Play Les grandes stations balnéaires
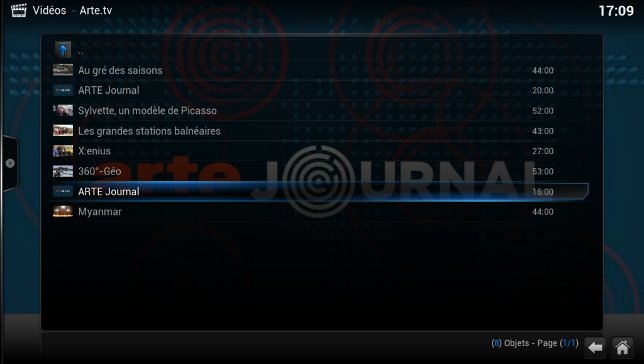This screenshot has height=364, width=644. 320,131
